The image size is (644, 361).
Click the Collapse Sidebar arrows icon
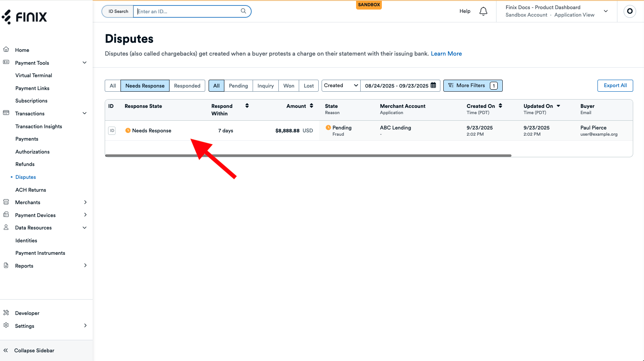click(6, 351)
